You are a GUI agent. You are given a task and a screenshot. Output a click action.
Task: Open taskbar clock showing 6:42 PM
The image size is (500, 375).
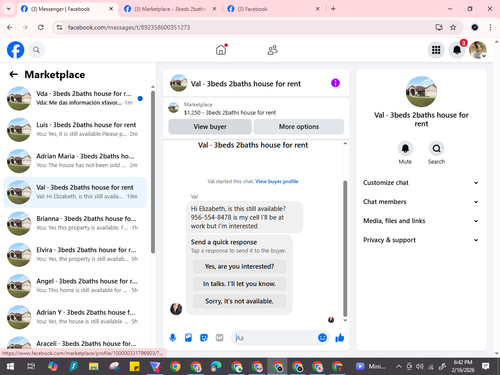point(463,366)
